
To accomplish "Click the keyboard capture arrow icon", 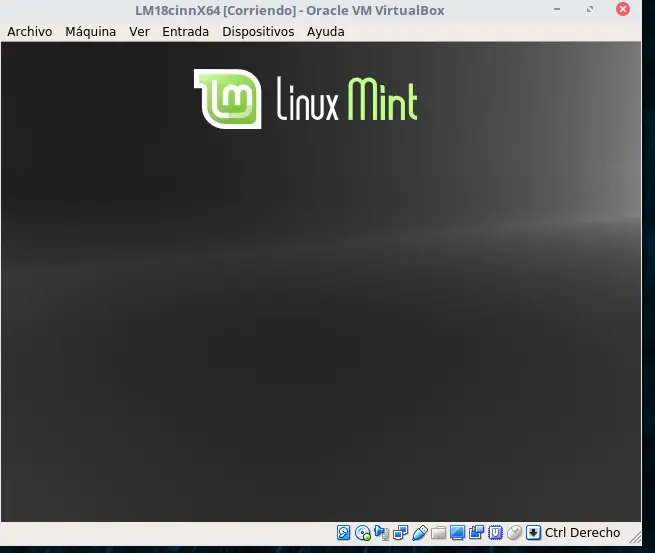I will pos(533,533).
